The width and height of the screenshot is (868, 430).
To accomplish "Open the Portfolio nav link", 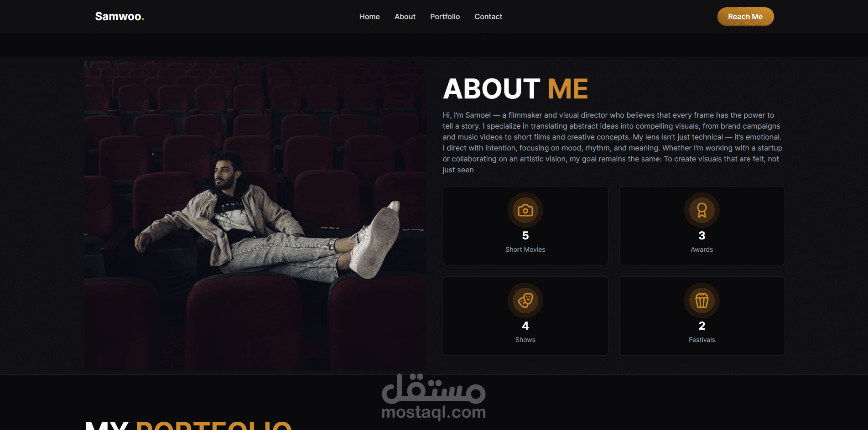I will click(445, 16).
